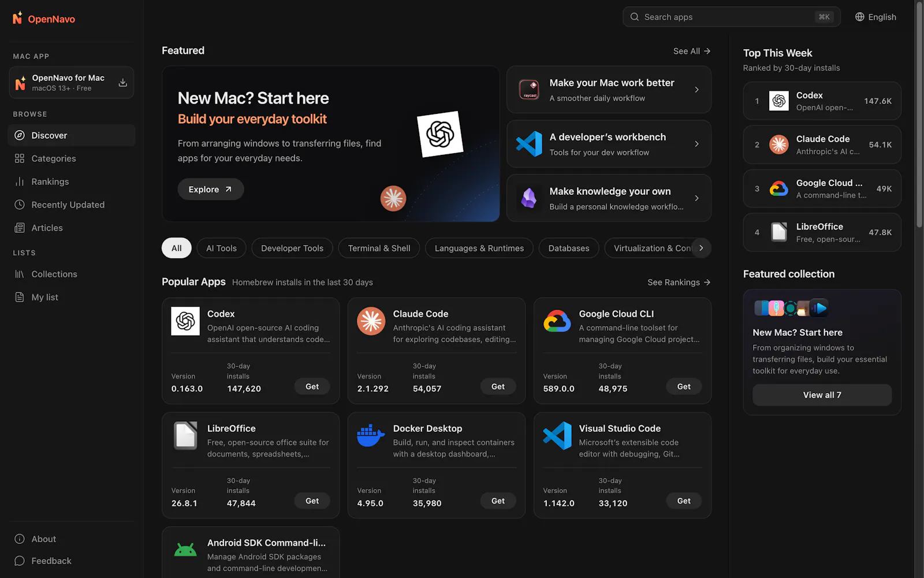Image resolution: width=924 pixels, height=578 pixels.
Task: Click the Android SDK Command-line robot icon
Action: click(185, 550)
